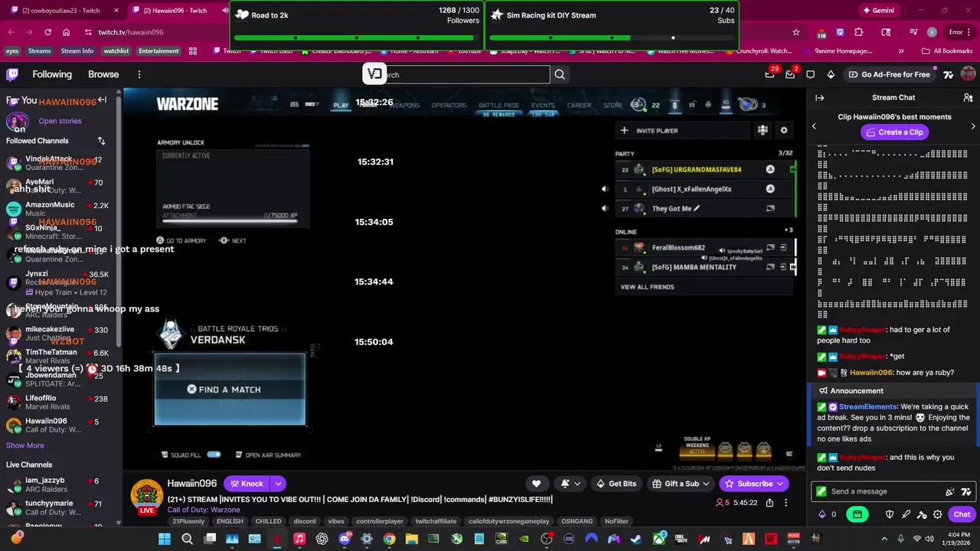Open chat settings gear icon
This screenshot has height=551, width=980.
click(x=938, y=514)
